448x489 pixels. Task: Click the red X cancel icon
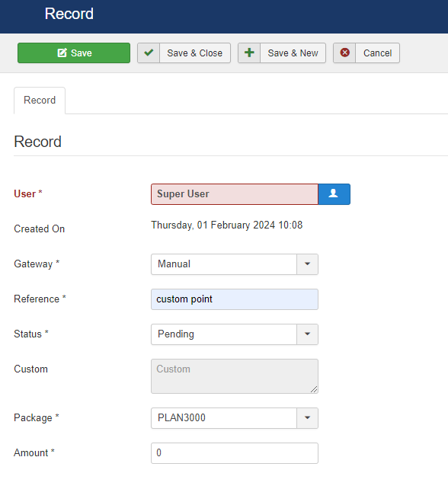point(344,53)
